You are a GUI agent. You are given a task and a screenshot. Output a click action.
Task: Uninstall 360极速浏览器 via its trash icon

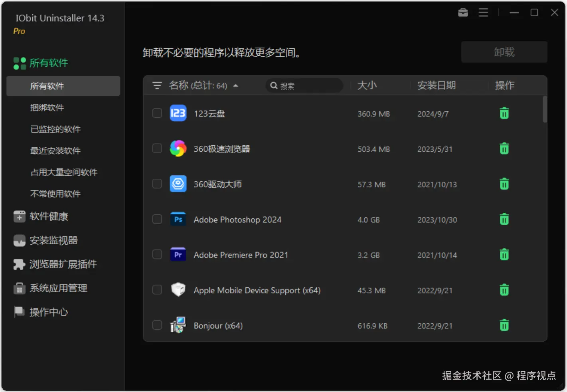pos(504,149)
